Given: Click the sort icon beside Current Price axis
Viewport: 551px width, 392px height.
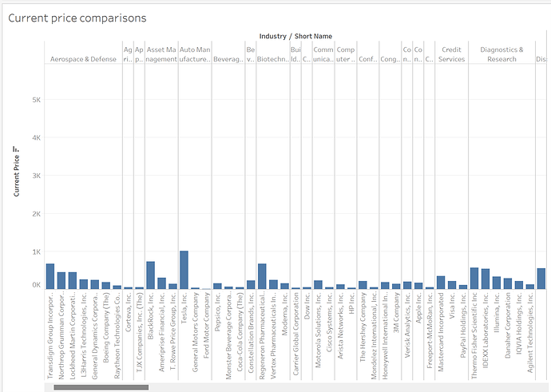Looking at the screenshot, I should [15, 148].
